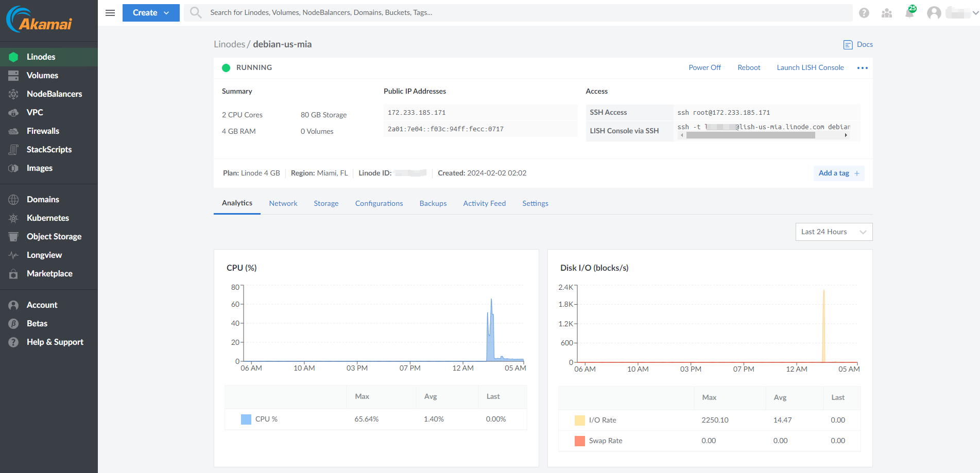Open the help question mark icon
The height and width of the screenshot is (473, 980).
pyautogui.click(x=864, y=13)
